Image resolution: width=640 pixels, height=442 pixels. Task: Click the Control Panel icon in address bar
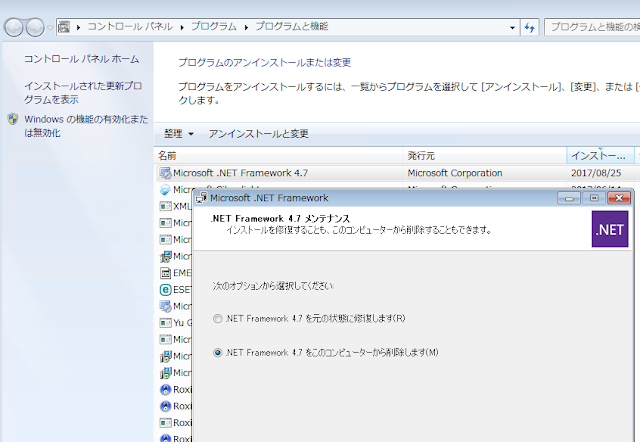tap(64, 27)
